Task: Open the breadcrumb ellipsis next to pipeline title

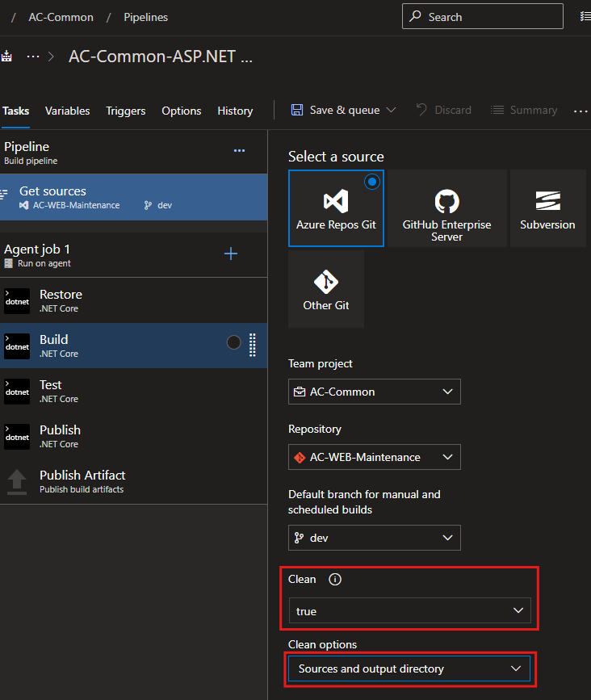Action: click(33, 57)
